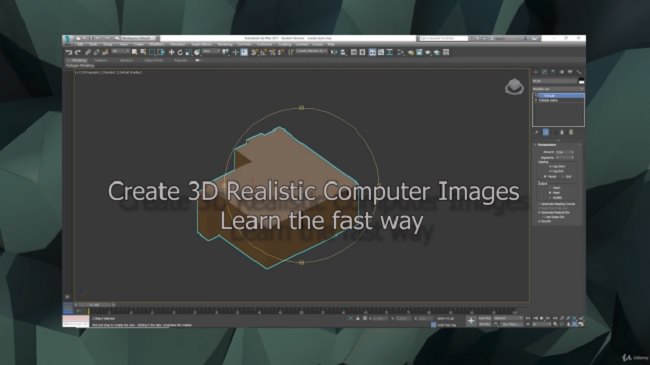Screen dimensions: 650x365
Task: Open the Utilities wrench panel icon
Action: [579, 72]
